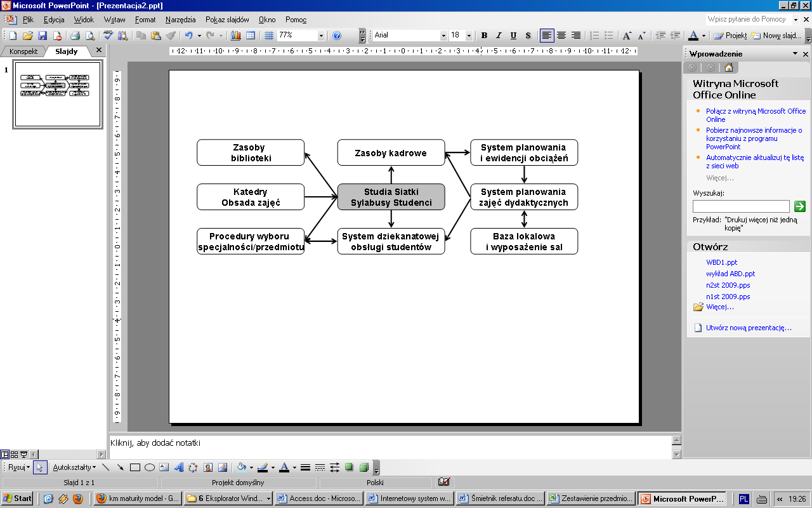The height and width of the screenshot is (508, 812).
Task: Insert Clip Art
Action: point(208,467)
